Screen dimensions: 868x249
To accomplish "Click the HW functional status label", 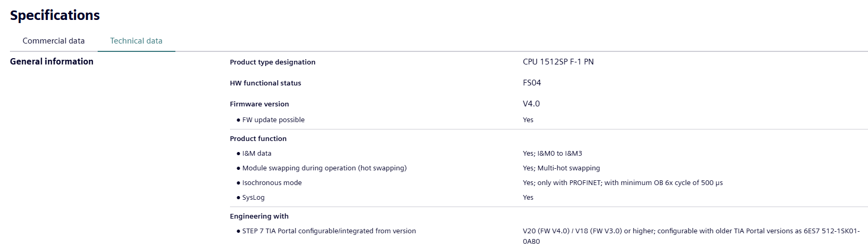I will (x=265, y=83).
